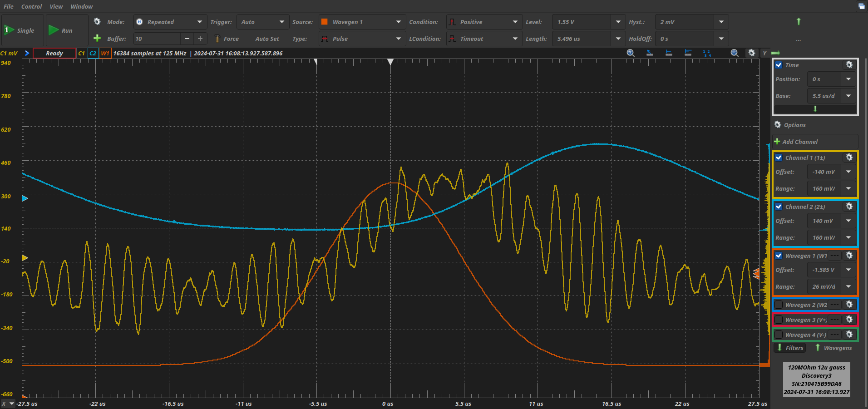Click the zoom magnifier icon near plot gear
This screenshot has width=868, height=409.
pyautogui.click(x=735, y=53)
